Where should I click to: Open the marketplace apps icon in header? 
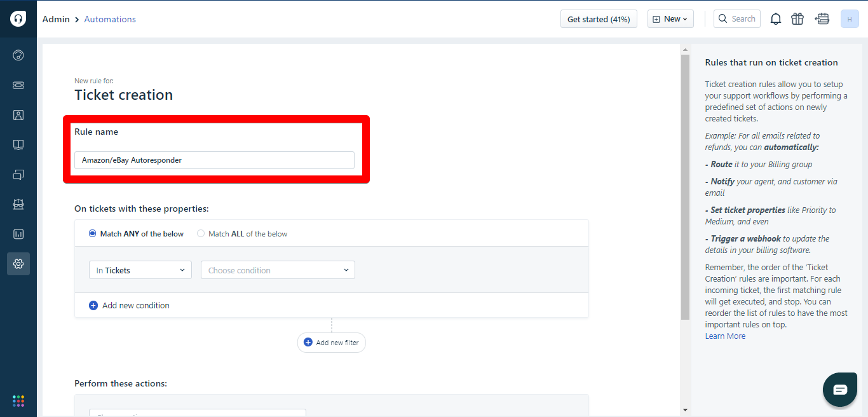coord(822,19)
